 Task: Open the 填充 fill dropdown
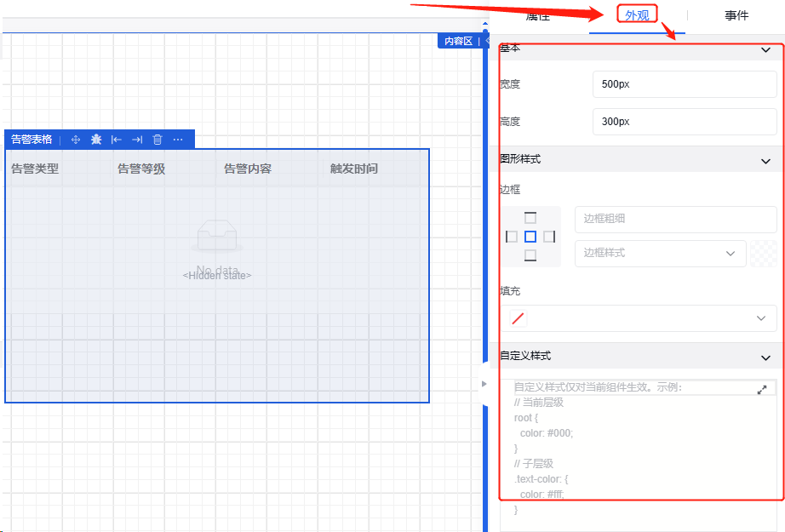639,318
